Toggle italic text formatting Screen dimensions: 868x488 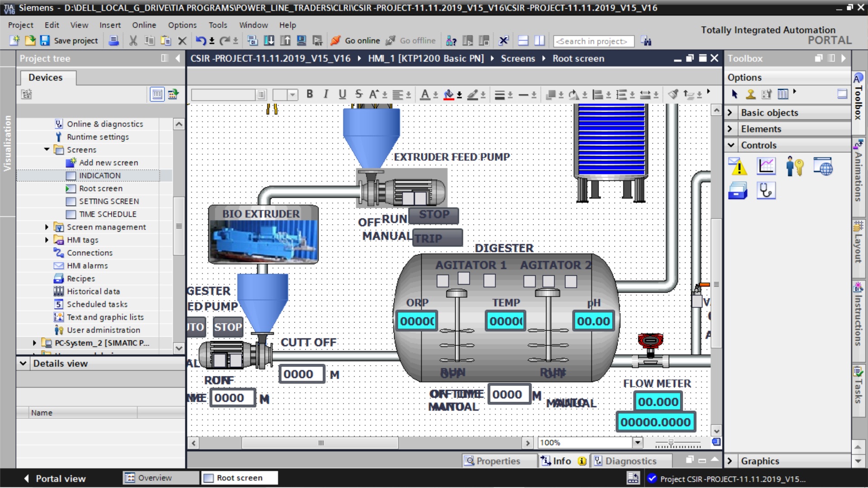click(326, 94)
